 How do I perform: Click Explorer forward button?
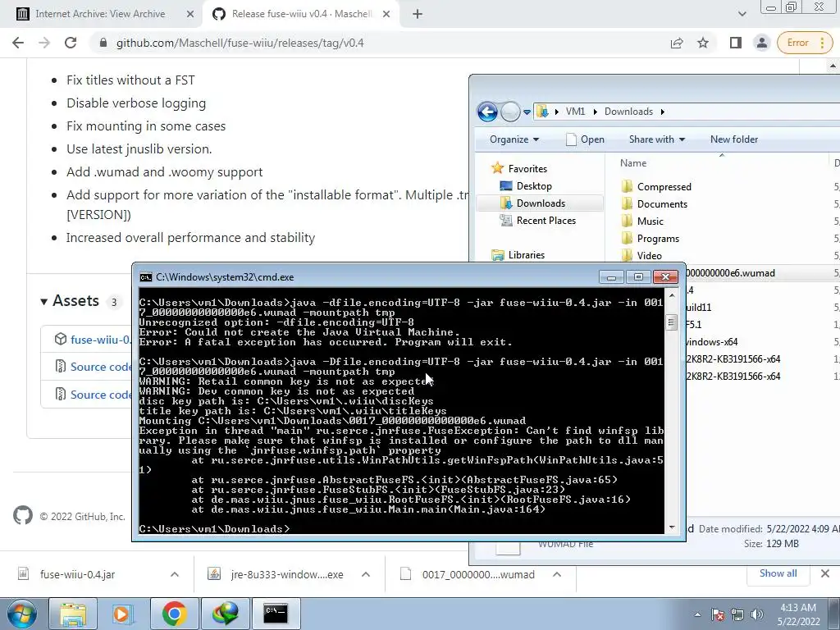510,112
